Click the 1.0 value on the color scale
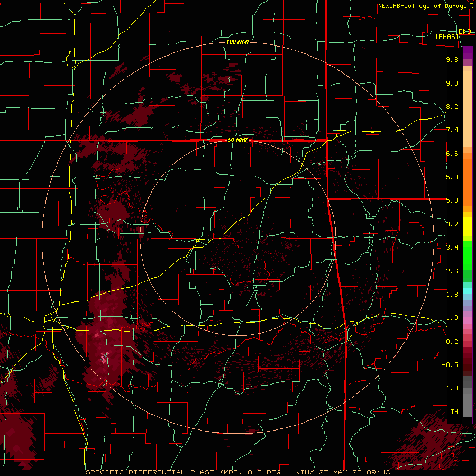Viewport: 476px width, 476px height. coord(452,318)
